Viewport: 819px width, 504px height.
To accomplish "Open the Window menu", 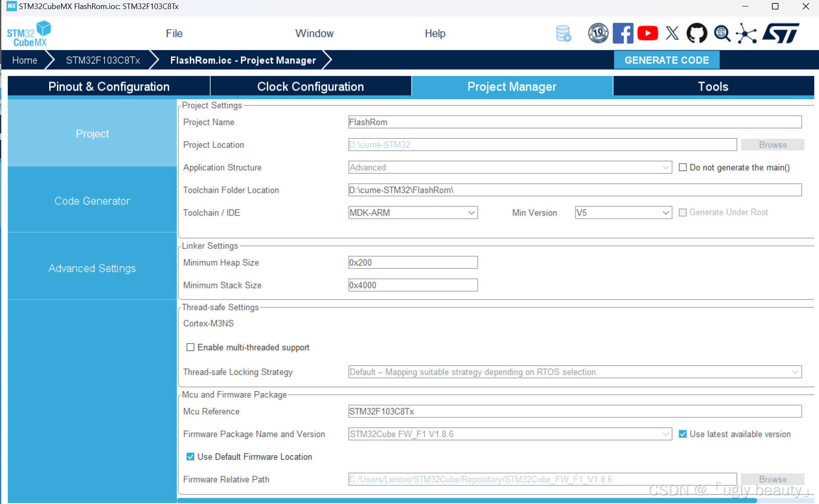I will 314,34.
